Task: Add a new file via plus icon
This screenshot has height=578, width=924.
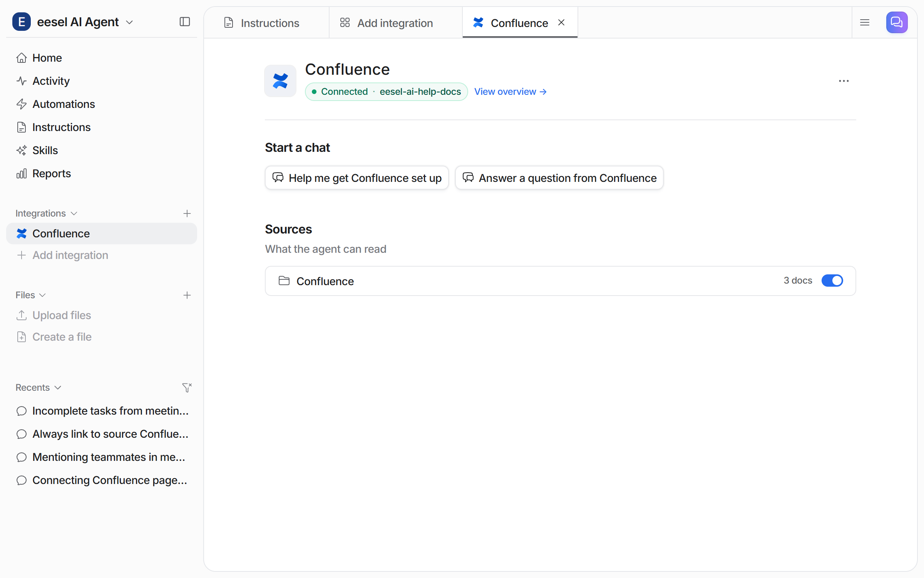Action: pos(187,295)
